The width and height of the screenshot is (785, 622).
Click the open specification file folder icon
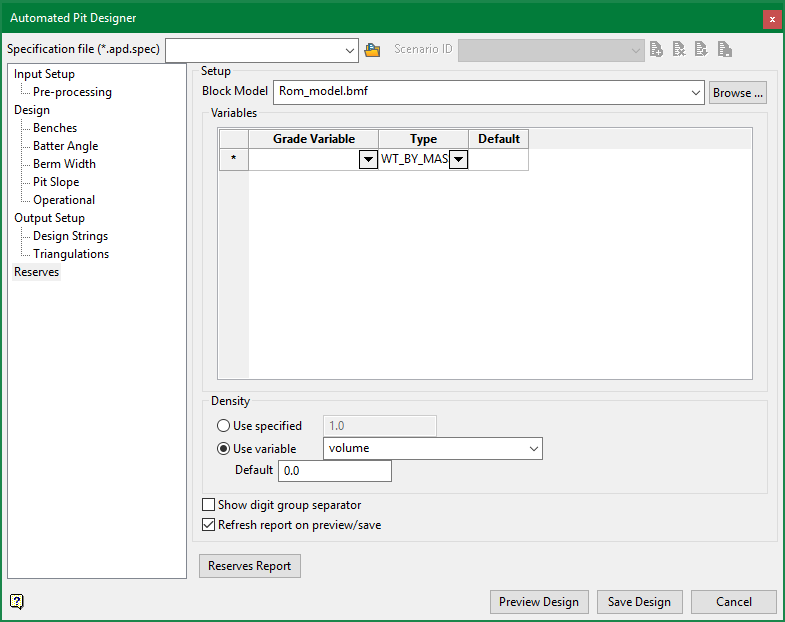pyautogui.click(x=373, y=50)
